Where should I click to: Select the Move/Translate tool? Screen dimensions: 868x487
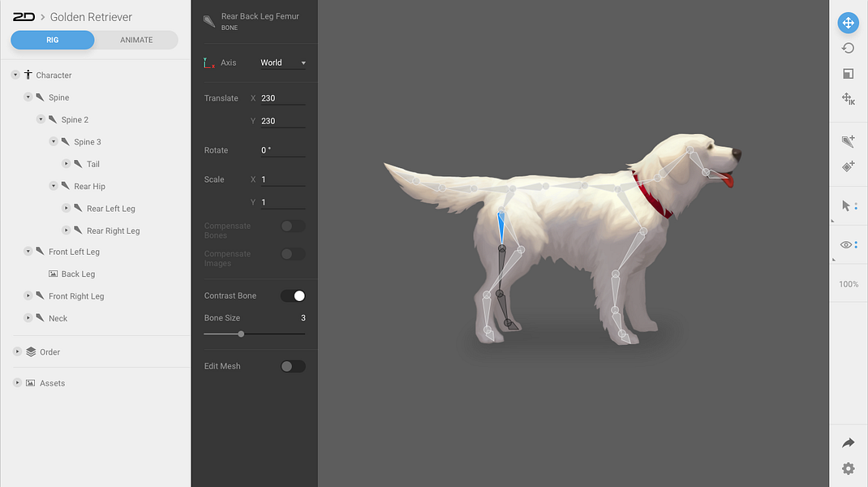(847, 23)
